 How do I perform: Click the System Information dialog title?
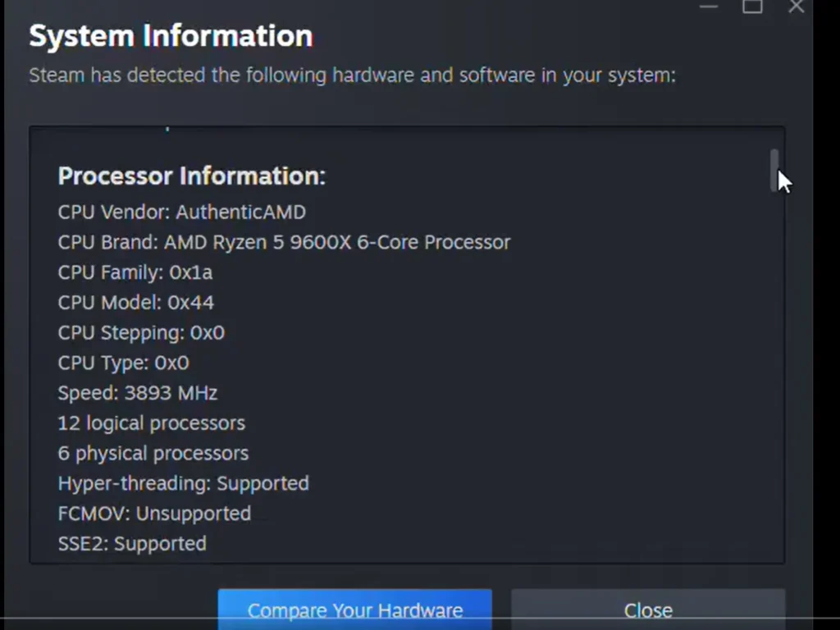tap(171, 34)
